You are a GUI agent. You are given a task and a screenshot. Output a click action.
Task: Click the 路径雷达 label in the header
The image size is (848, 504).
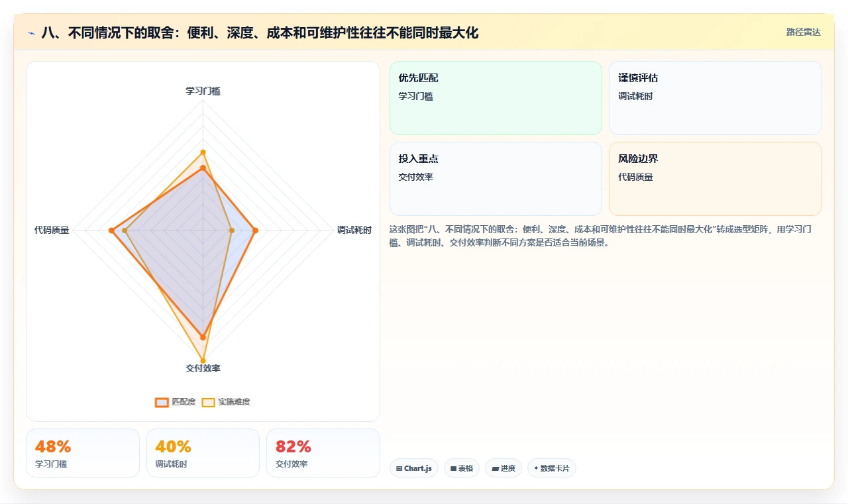[803, 32]
